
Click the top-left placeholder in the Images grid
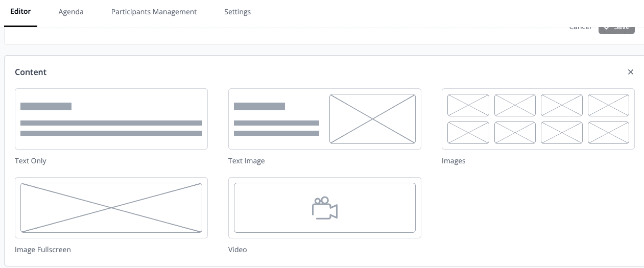point(468,105)
